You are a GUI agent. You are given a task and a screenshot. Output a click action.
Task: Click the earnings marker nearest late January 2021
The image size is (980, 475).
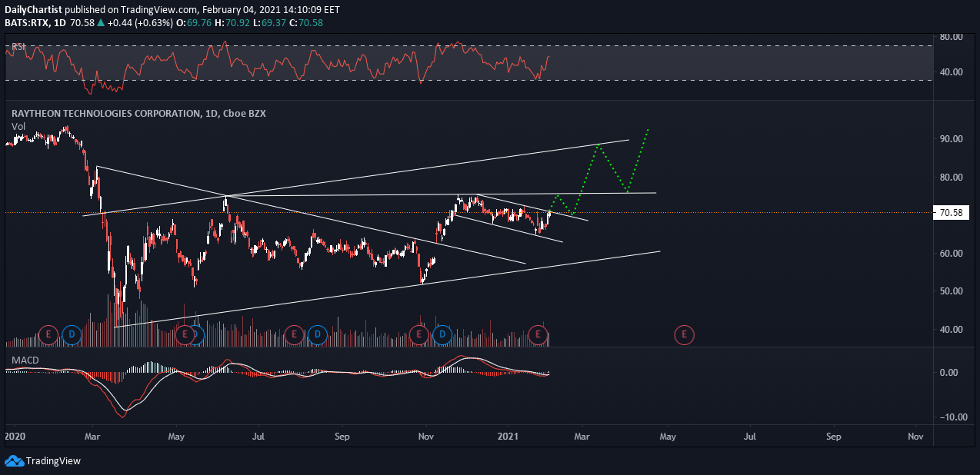point(538,334)
